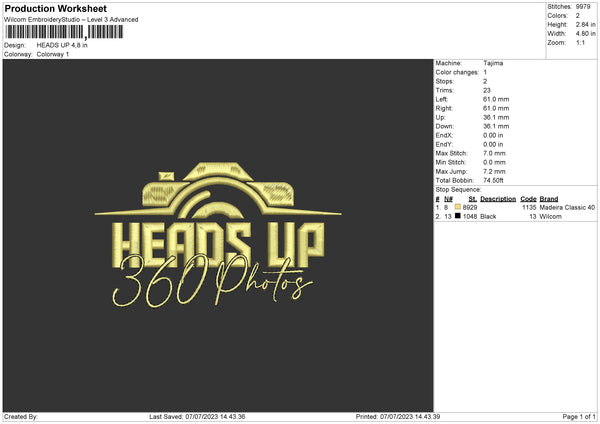The width and height of the screenshot is (600, 424).
Task: Click the Max Jump value 7.2 mm
Action: (x=494, y=171)
